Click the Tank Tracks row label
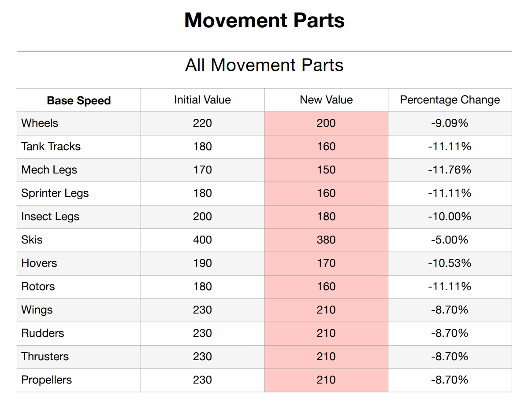This screenshot has width=532, height=406. pyautogui.click(x=51, y=147)
